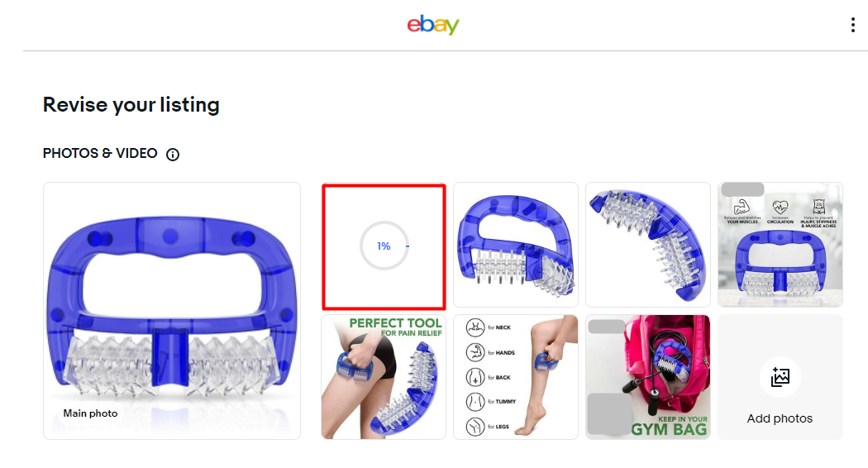The image size is (868, 468).
Task: Click the gray badge on infographic thumbnail
Action: point(742,189)
